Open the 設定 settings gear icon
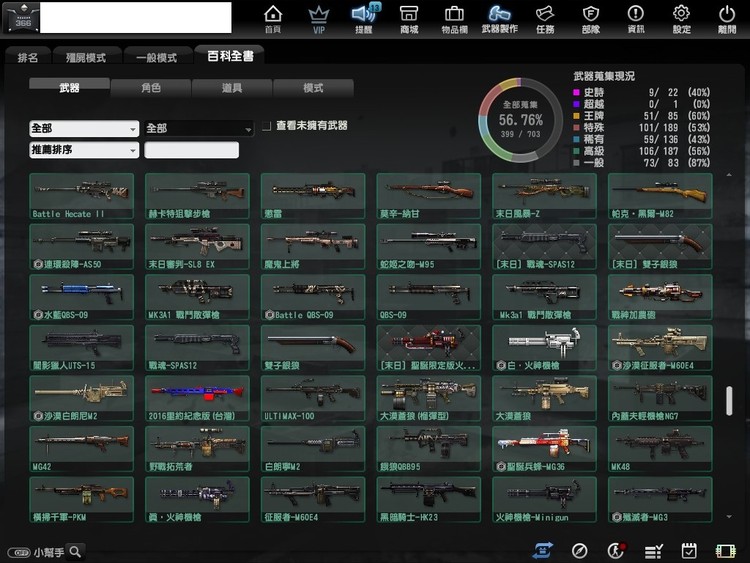Image resolution: width=750 pixels, height=563 pixels. point(681,19)
